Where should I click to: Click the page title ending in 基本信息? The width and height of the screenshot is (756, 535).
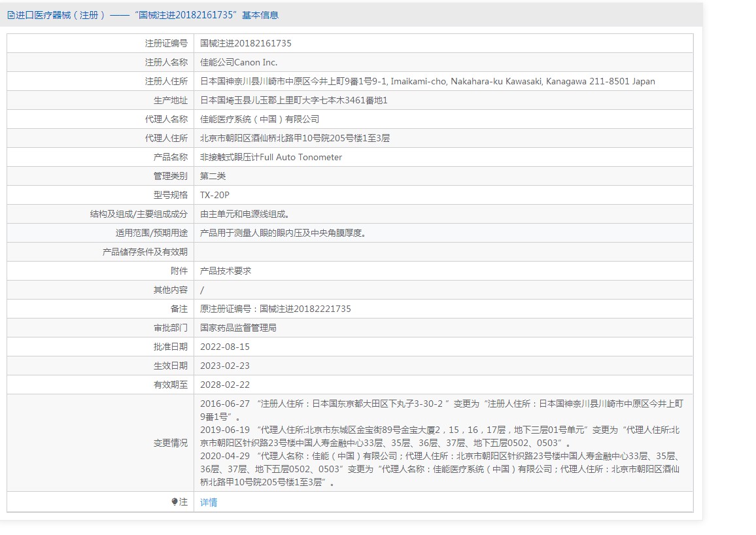146,16
